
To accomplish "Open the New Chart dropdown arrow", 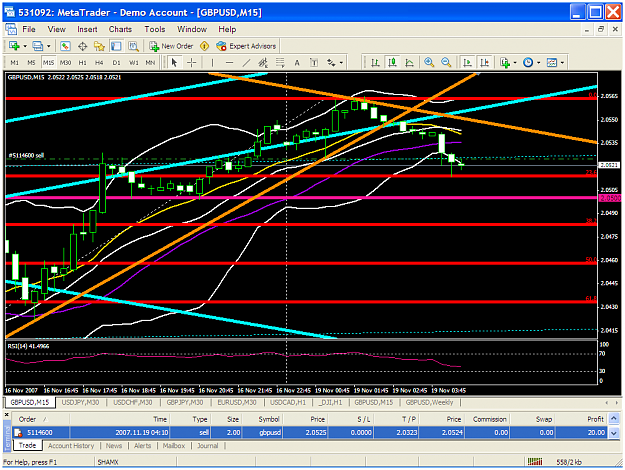I will pos(25,46).
